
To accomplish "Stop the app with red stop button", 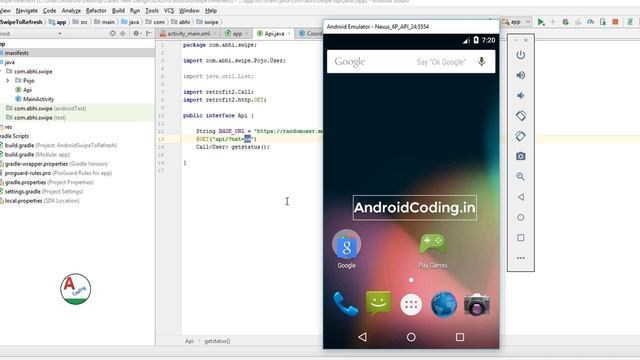I will [615, 22].
